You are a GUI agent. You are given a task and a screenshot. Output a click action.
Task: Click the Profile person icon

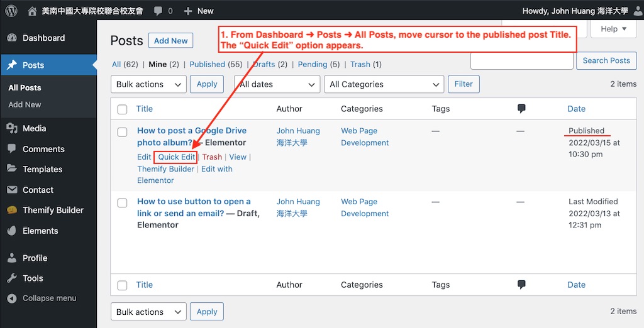(x=12, y=258)
